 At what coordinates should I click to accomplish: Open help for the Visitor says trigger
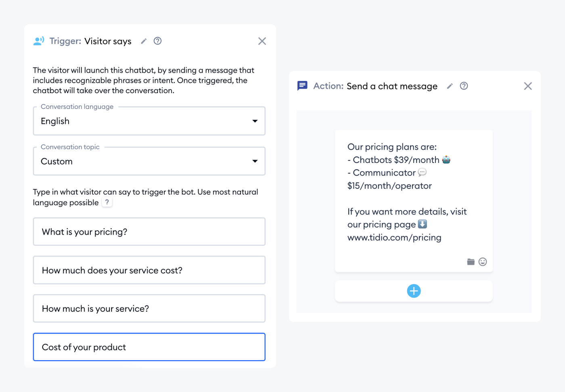pos(157,41)
